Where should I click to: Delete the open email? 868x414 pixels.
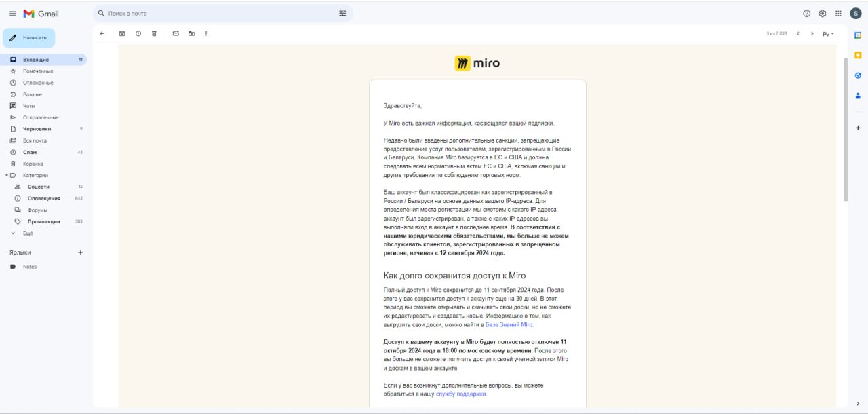pyautogui.click(x=153, y=33)
